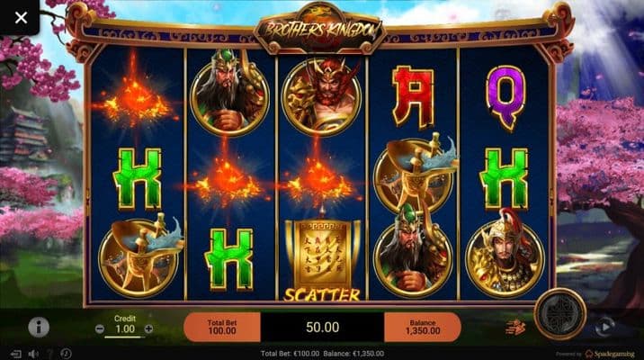Enable turbo mode via the running figure icon
The image size is (644, 360).
(x=515, y=328)
